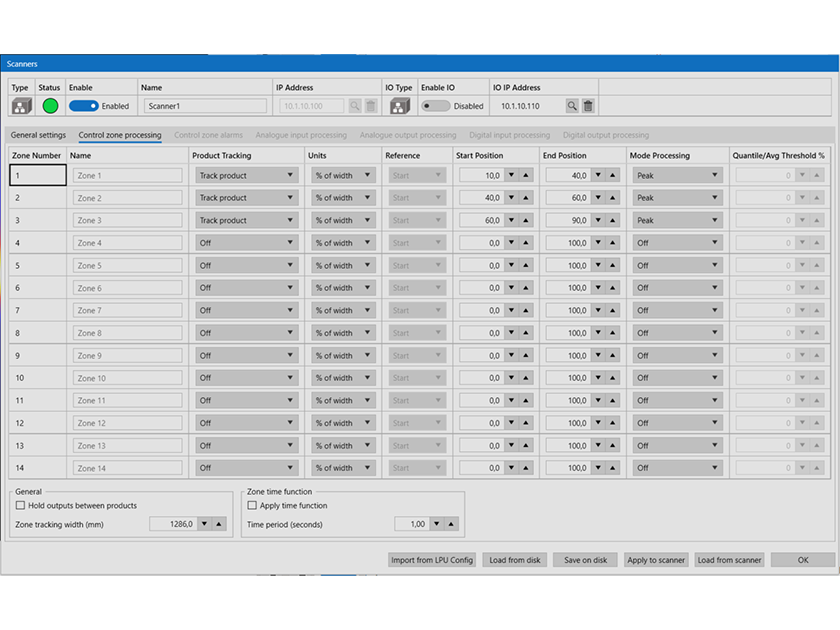Check Hold outputs between products
The image size is (840, 630).
[x=20, y=505]
